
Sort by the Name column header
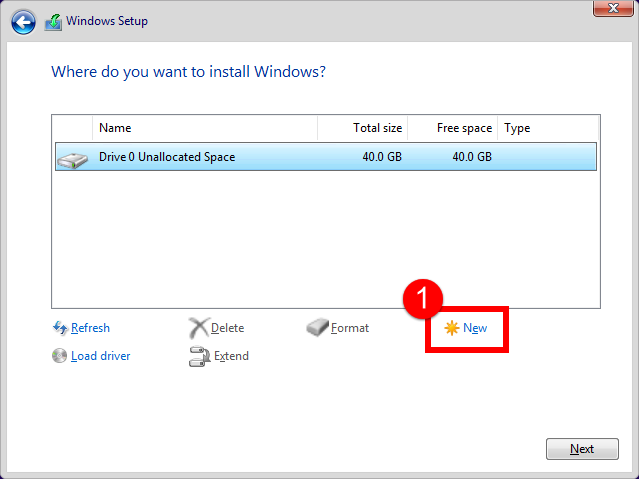pos(205,128)
